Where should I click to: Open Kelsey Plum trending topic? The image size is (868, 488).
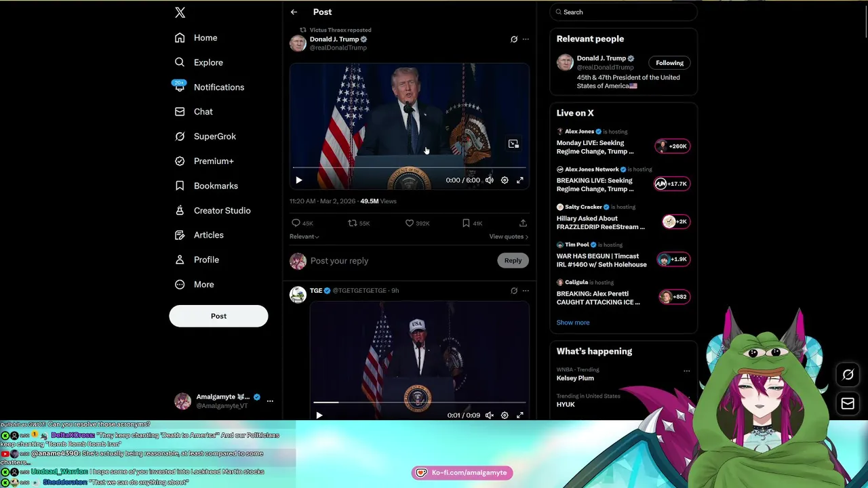575,378
